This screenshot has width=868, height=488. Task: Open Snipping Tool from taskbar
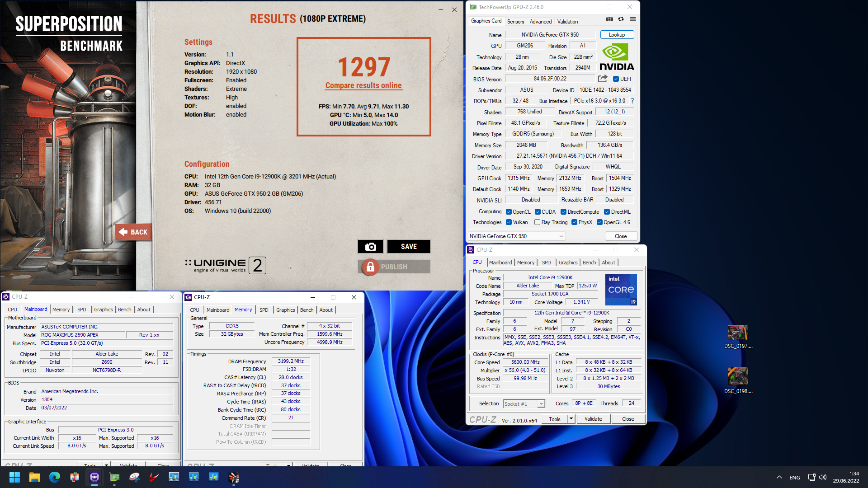click(134, 477)
